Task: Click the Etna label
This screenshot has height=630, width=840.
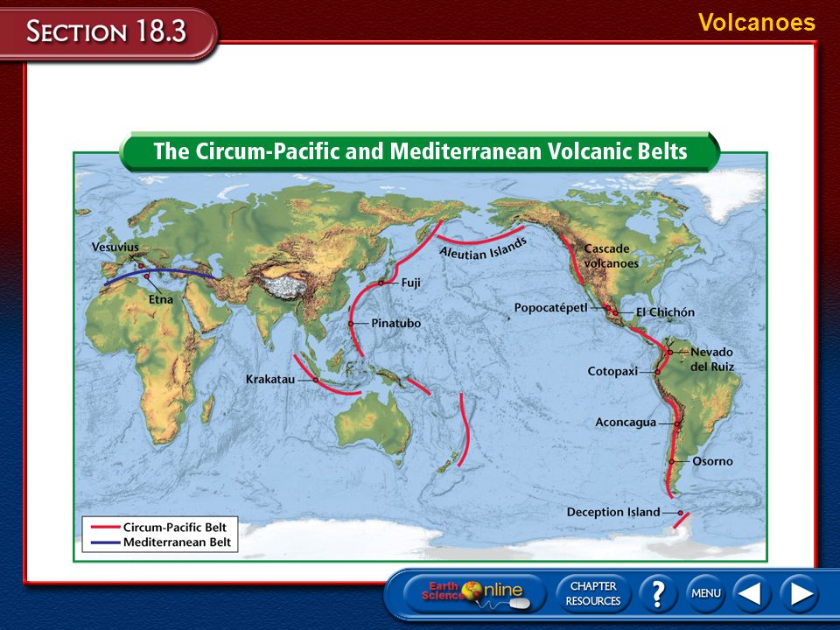Action: click(x=161, y=299)
